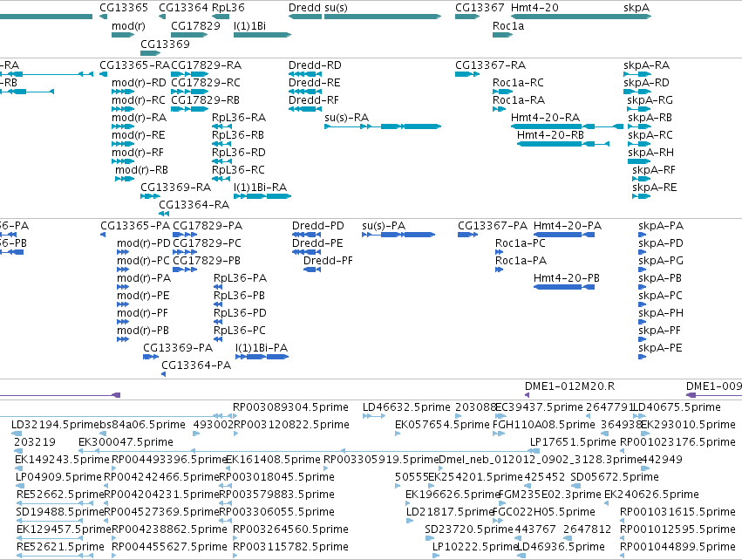Screen dimensions: 742x560
Task: Click the su(s)-RA transcript glyph
Action: 383,126
